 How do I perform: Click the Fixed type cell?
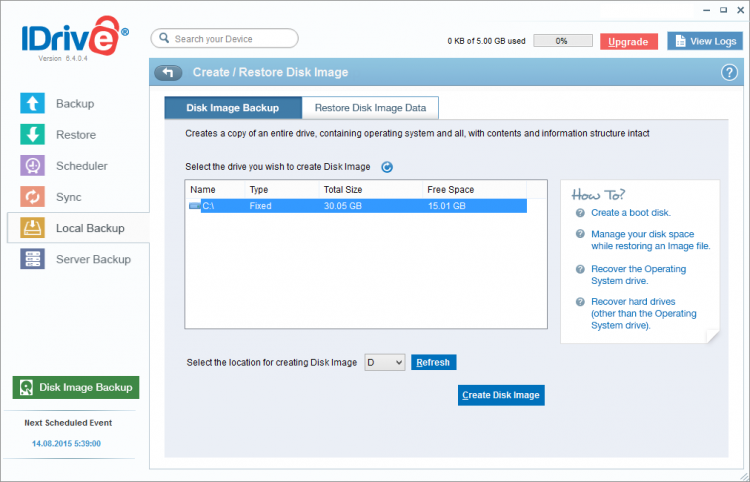[x=260, y=206]
